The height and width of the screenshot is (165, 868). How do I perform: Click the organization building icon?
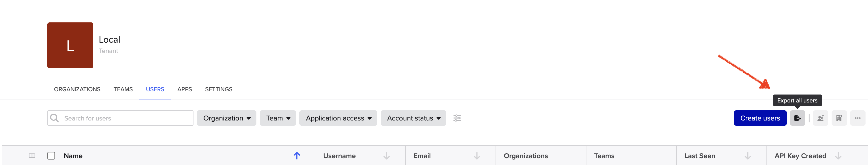coord(839,118)
